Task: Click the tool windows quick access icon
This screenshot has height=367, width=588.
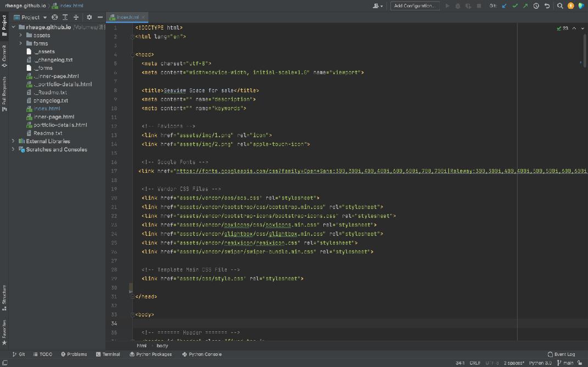Action: 5,363
